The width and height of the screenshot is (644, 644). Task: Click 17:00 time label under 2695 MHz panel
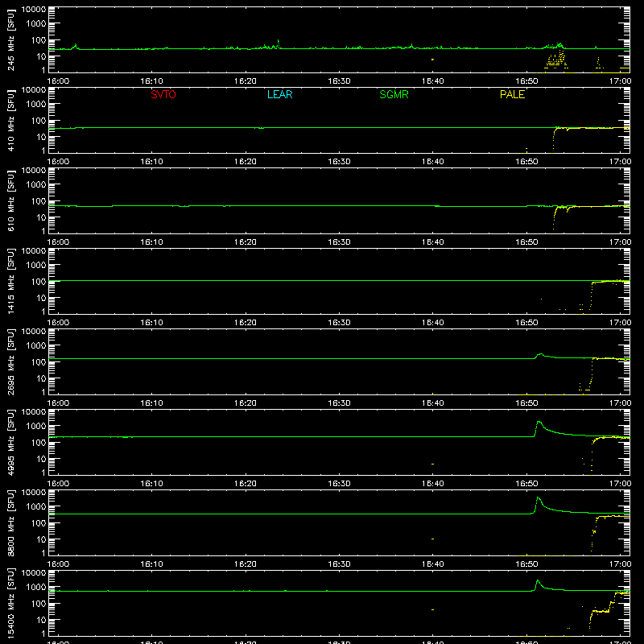tap(620, 403)
